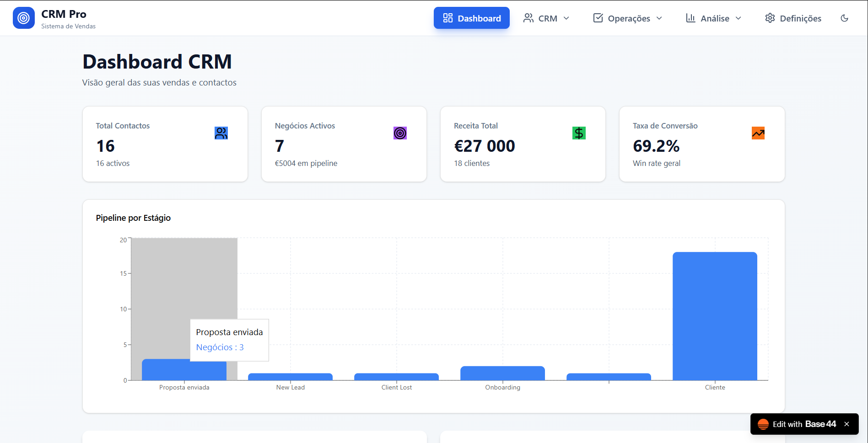Click the Análise bar chart icon

coord(690,18)
